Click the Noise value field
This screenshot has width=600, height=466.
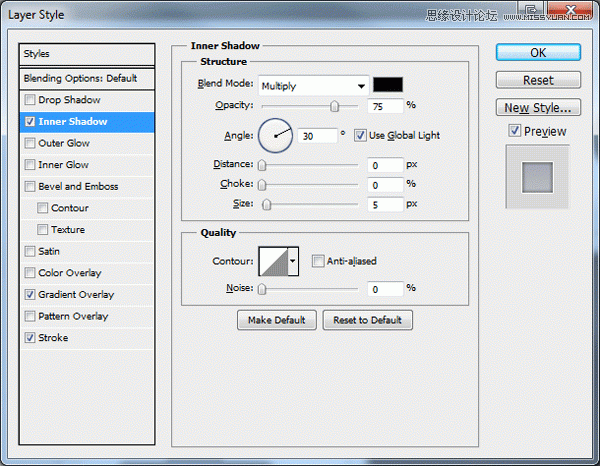point(385,289)
